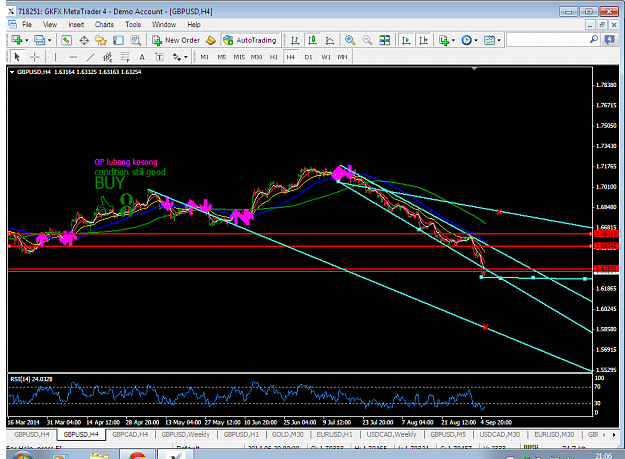Switch to candlestick chart display

312,40
